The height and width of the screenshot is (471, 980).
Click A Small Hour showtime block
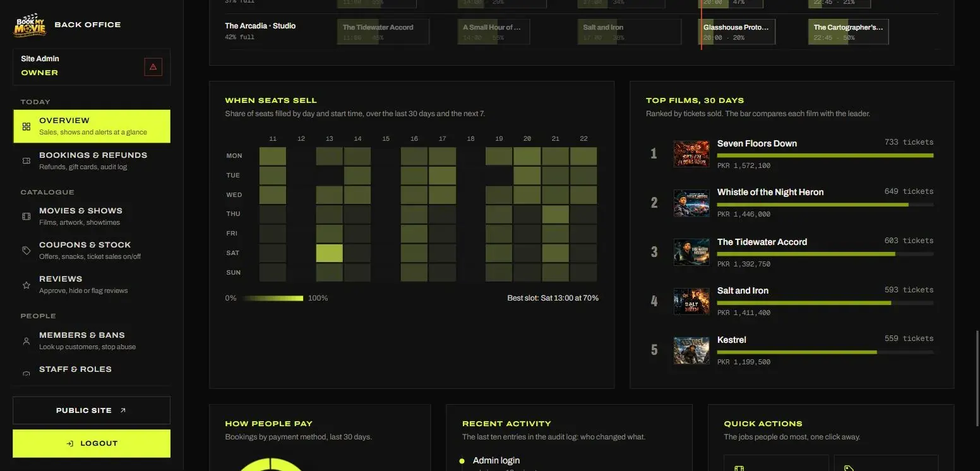(x=494, y=32)
